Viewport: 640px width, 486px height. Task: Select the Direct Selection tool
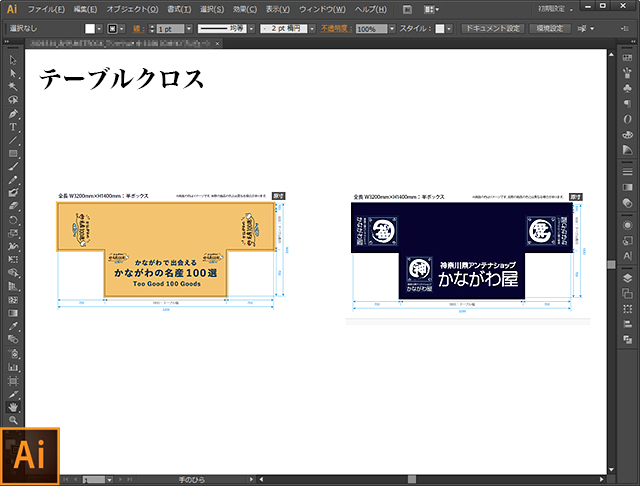pos(13,73)
